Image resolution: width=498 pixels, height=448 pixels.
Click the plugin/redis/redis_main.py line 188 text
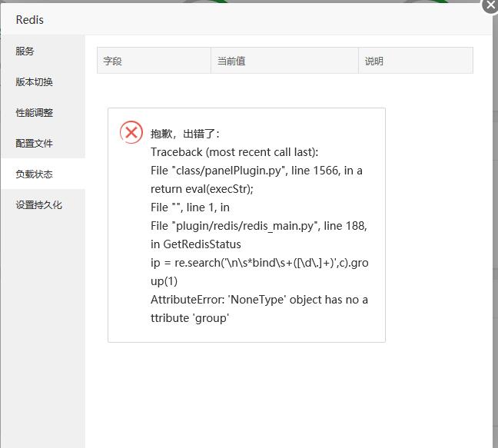click(259, 226)
